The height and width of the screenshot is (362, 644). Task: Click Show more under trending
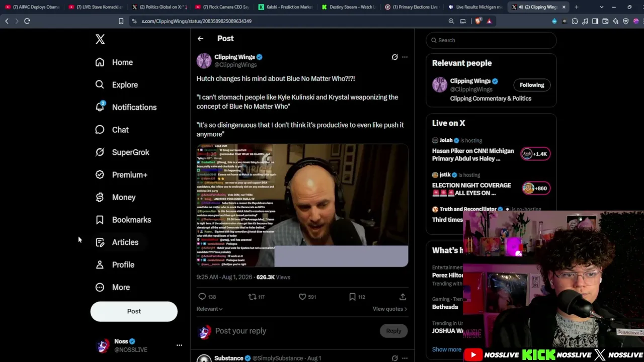(x=447, y=349)
